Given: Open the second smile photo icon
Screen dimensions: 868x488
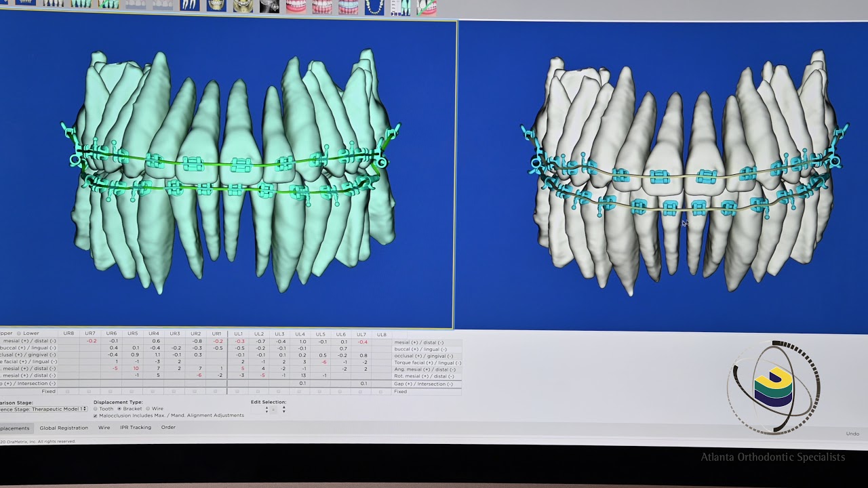Looking at the screenshot, I should point(321,7).
